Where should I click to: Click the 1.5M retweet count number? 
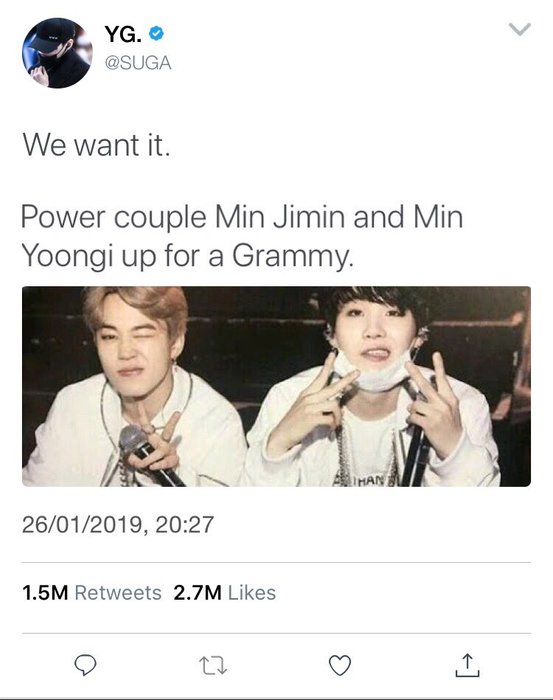pyautogui.click(x=45, y=593)
